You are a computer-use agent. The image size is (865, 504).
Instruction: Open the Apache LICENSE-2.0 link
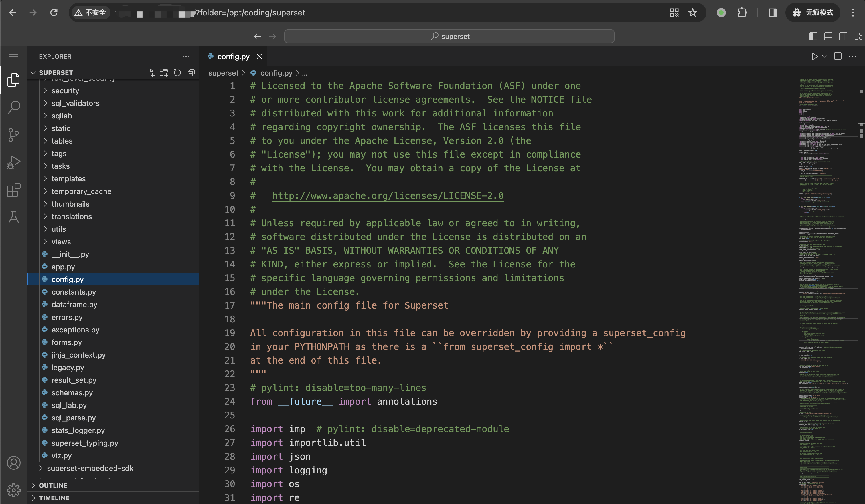click(x=388, y=196)
